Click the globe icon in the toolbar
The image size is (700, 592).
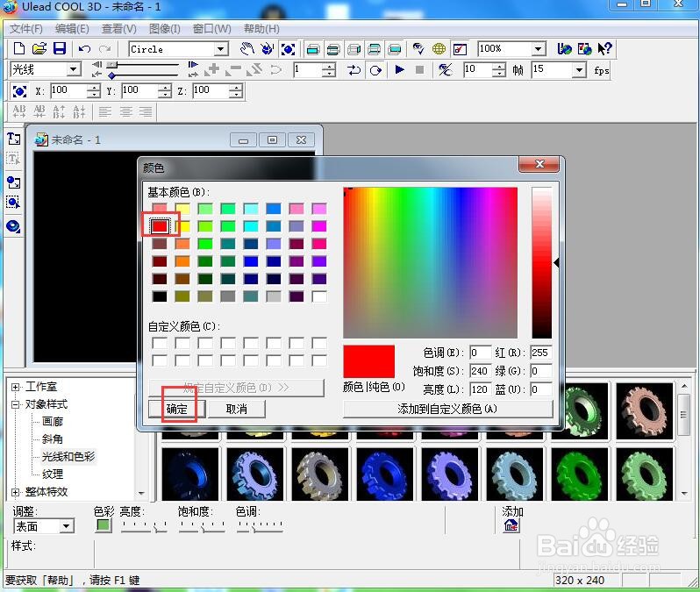(439, 48)
